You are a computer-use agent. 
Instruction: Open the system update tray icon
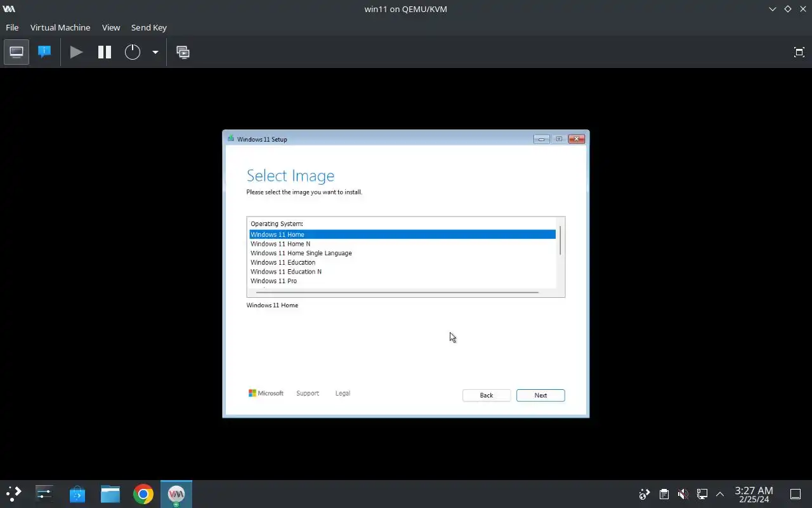[x=645, y=494]
